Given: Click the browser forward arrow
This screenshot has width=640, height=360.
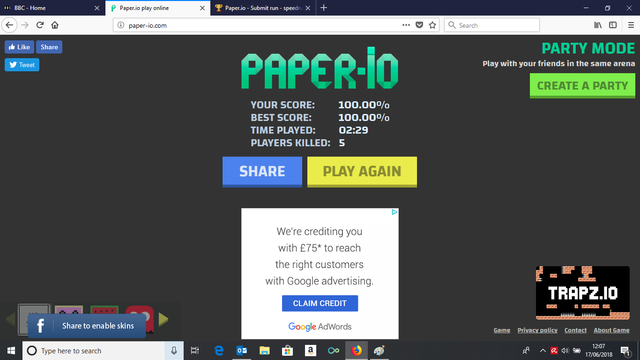Looking at the screenshot, I should (25, 25).
